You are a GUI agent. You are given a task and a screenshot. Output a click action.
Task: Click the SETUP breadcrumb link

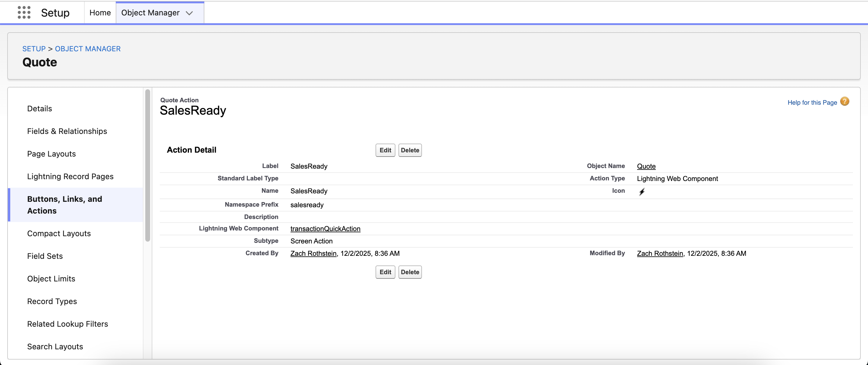(34, 49)
